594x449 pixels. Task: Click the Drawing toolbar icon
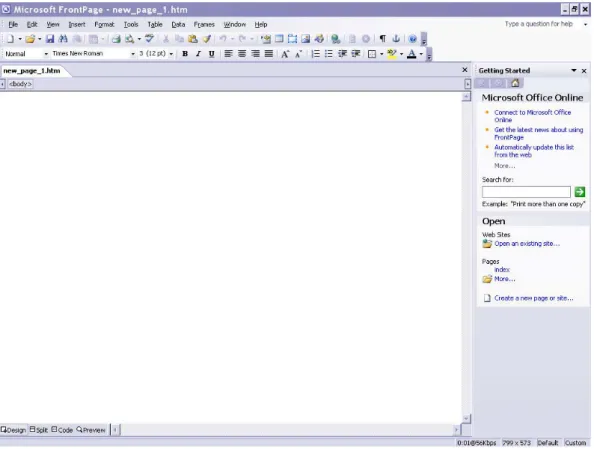pyautogui.click(x=319, y=39)
